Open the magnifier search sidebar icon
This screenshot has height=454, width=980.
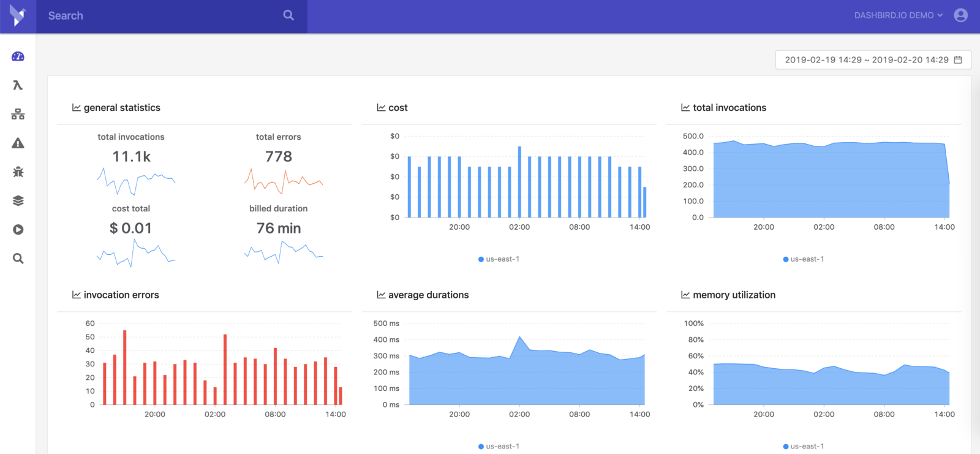(x=18, y=259)
